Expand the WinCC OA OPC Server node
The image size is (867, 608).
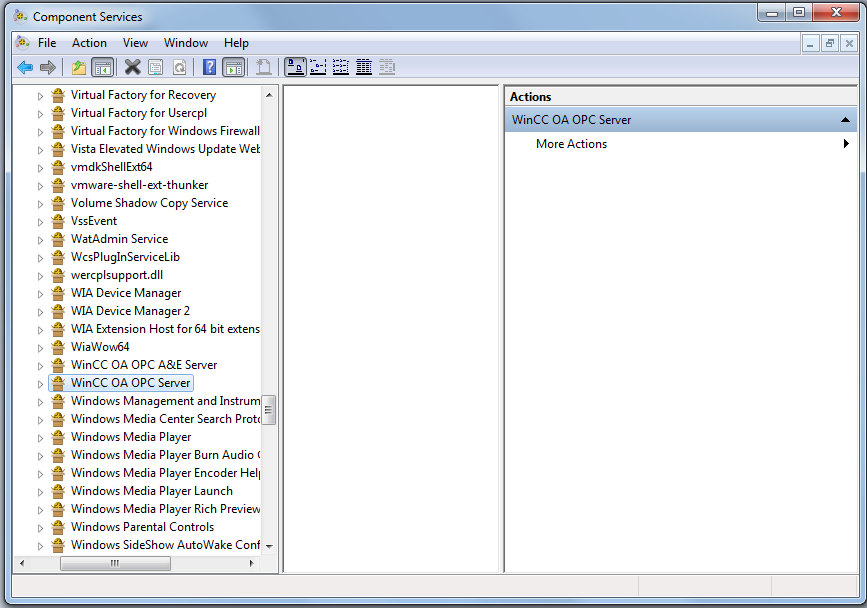pyautogui.click(x=41, y=383)
